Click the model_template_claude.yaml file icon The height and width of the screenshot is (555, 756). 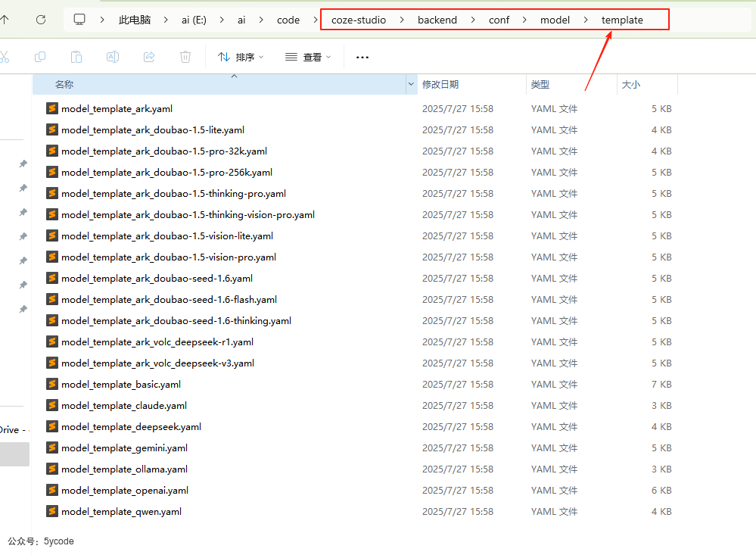pyautogui.click(x=52, y=405)
